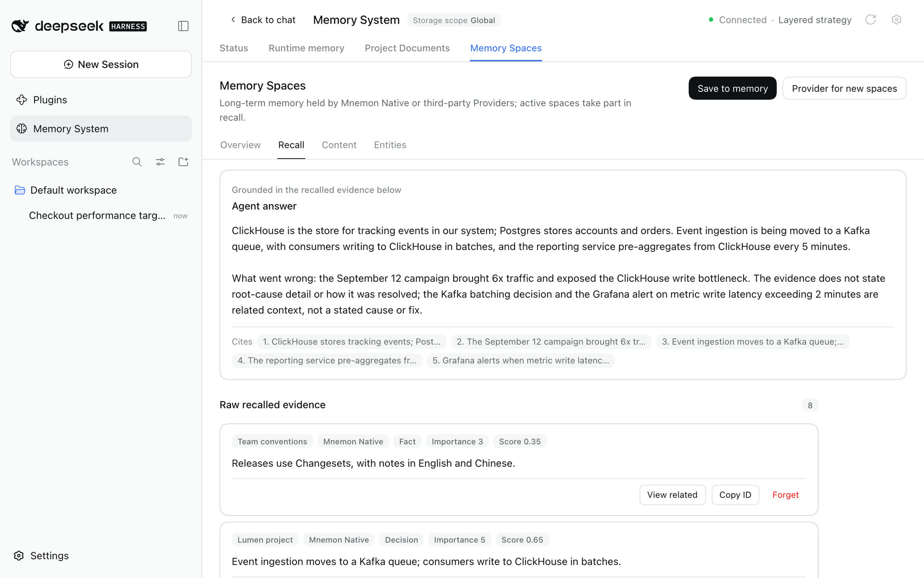Image resolution: width=924 pixels, height=578 pixels.
Task: Copy ID of Team conventions evidence
Action: click(735, 495)
